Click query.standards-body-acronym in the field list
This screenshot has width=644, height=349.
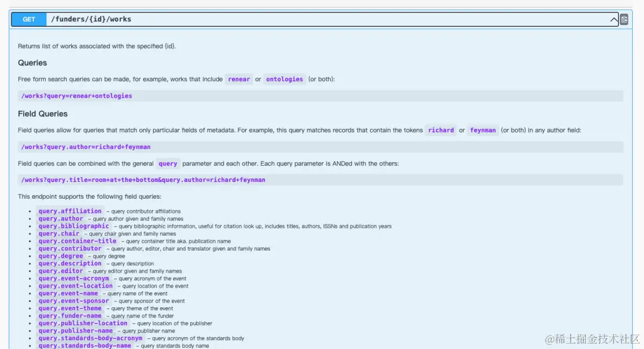[x=91, y=338]
